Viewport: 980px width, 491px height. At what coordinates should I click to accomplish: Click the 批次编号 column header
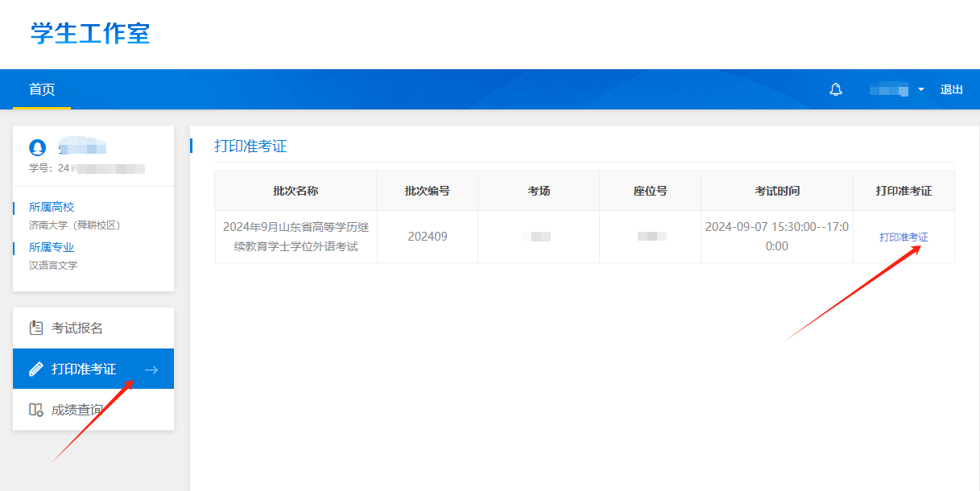[x=427, y=190]
